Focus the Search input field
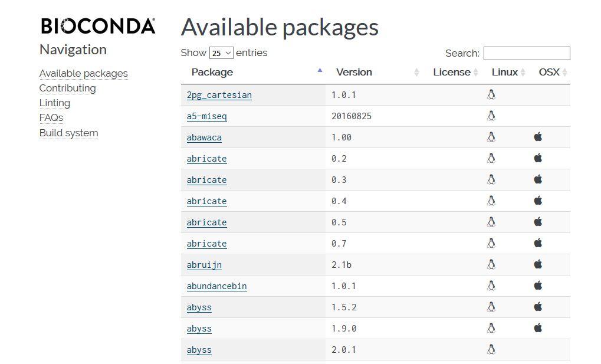601x364 pixels. [526, 53]
